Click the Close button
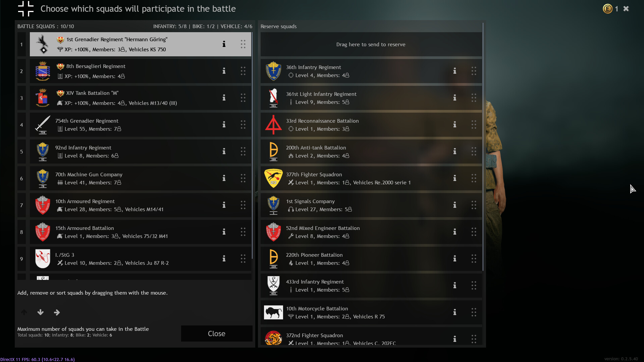This screenshot has width=644, height=362. pos(217,334)
